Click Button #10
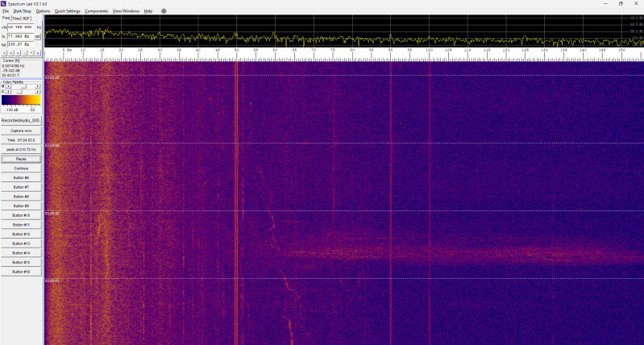644x345 pixels. click(21, 215)
